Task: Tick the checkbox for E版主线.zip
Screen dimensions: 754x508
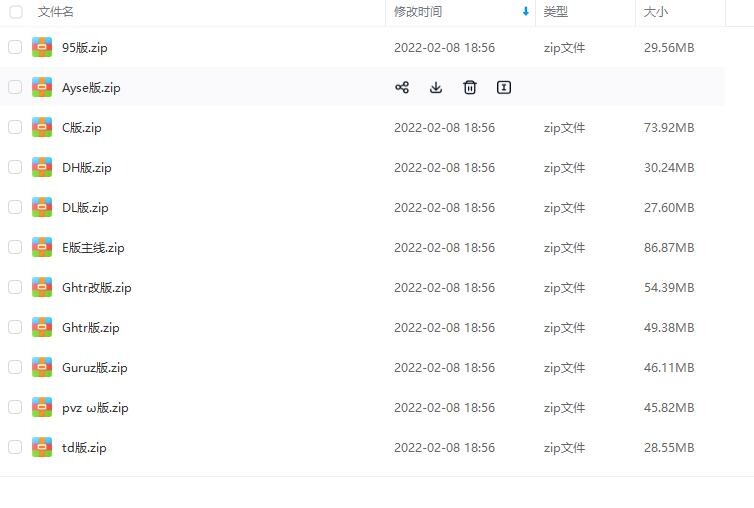Action: click(15, 247)
